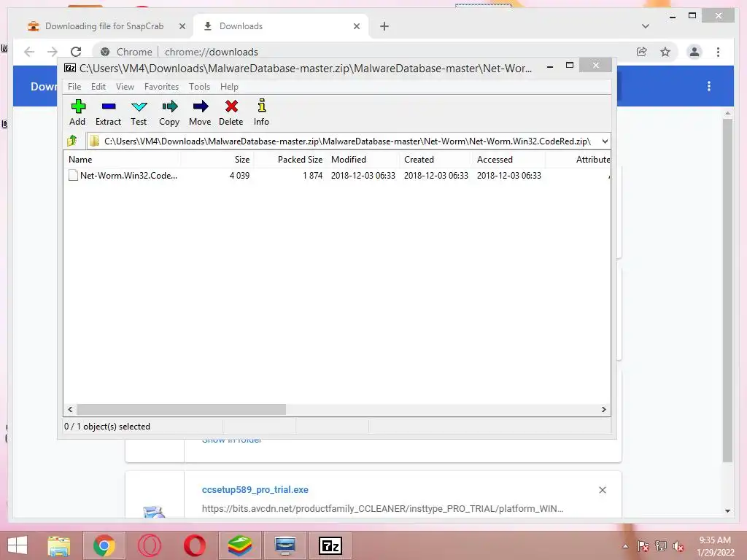Click the 7-Zip icon in the taskbar
The image size is (747, 560).
[330, 545]
